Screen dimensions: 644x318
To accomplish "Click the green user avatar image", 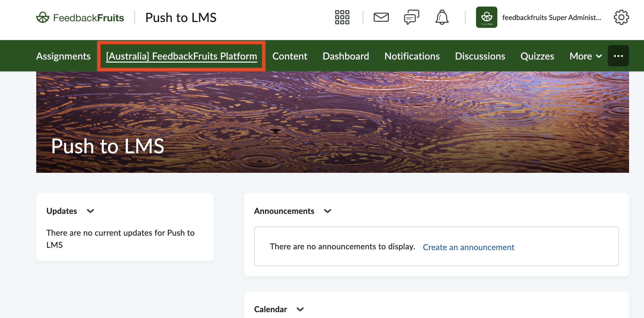I will (x=486, y=17).
